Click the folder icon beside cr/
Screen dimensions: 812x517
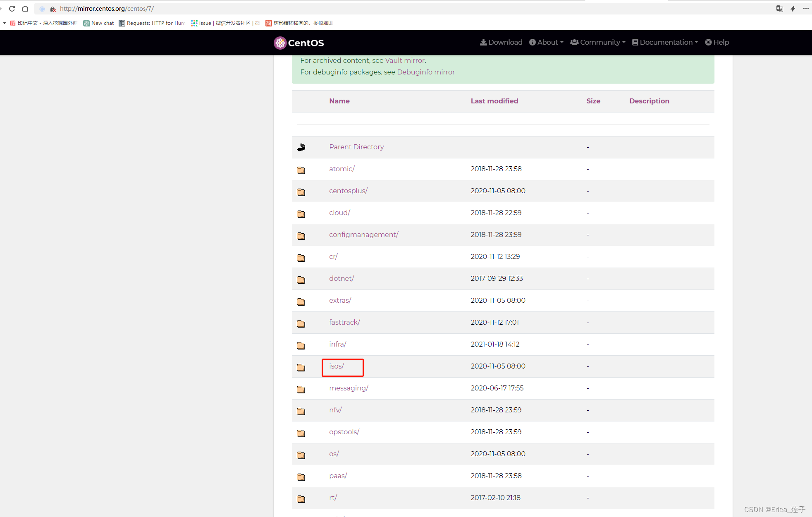[301, 258]
